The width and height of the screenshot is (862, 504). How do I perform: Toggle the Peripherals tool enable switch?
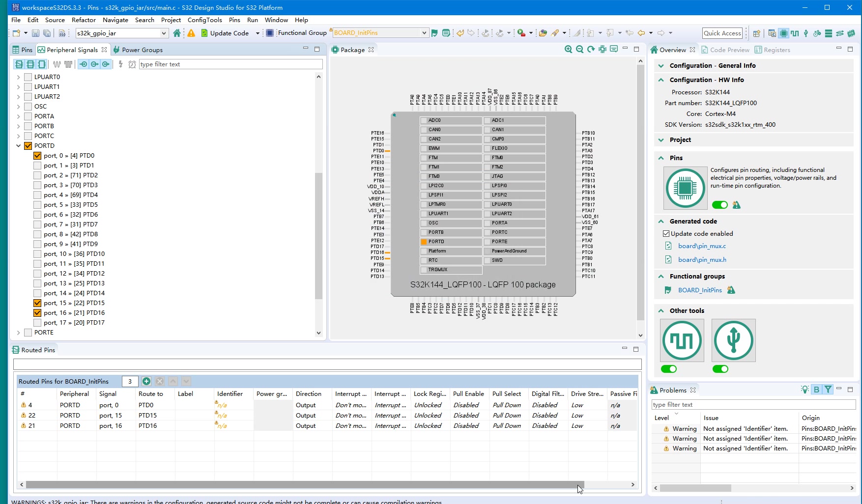[720, 369]
